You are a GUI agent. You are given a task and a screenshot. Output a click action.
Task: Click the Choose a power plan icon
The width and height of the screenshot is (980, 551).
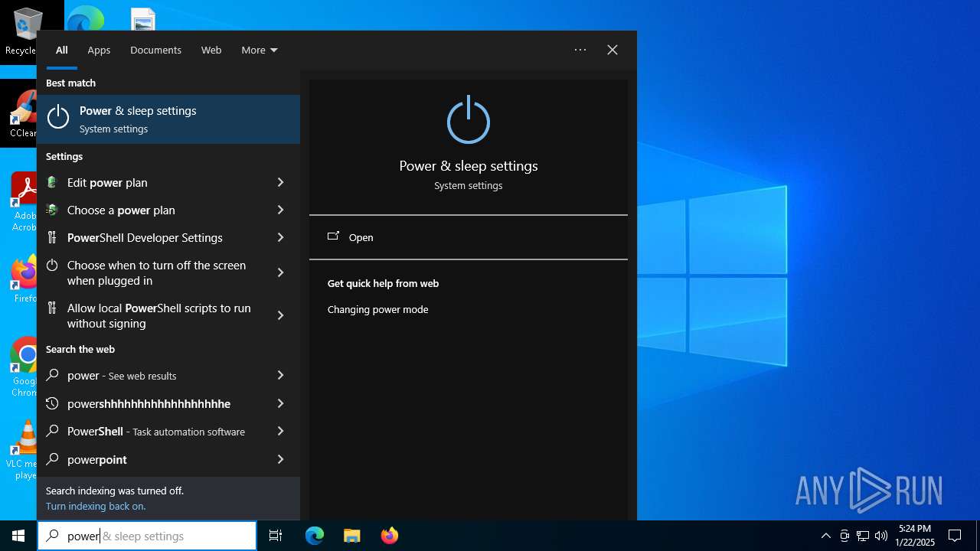[x=52, y=210]
